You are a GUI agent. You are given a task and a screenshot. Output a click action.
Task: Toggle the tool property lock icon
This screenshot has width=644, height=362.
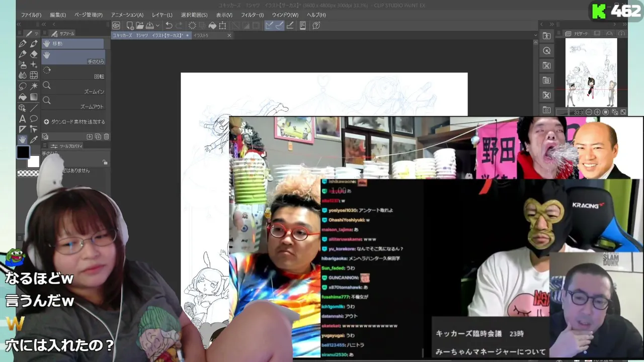(x=105, y=162)
